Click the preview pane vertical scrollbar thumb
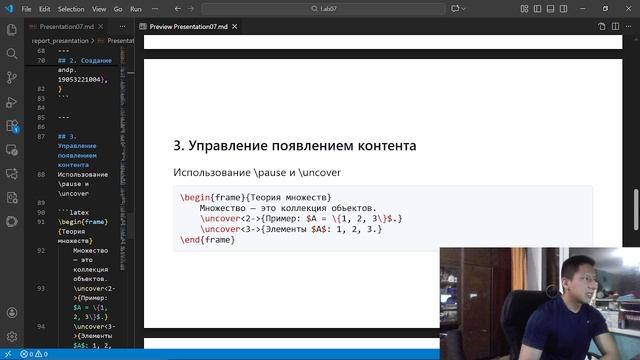Image resolution: width=640 pixels, height=360 pixels. 636,210
